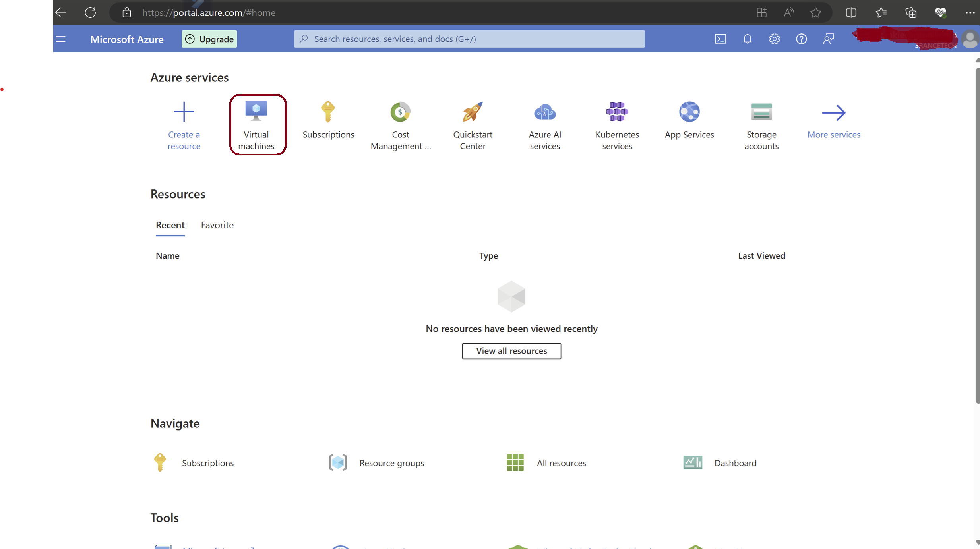
Task: Expand More services arrow
Action: pos(833,113)
